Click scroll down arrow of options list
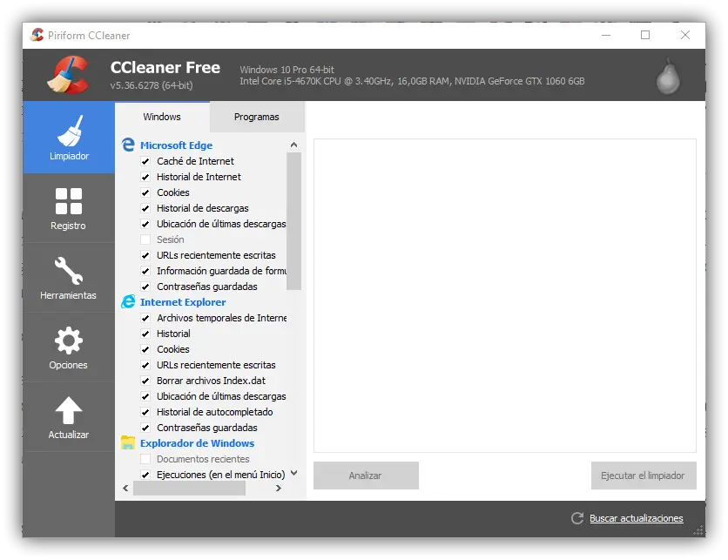Viewport: 728px width, 560px height. coord(293,473)
